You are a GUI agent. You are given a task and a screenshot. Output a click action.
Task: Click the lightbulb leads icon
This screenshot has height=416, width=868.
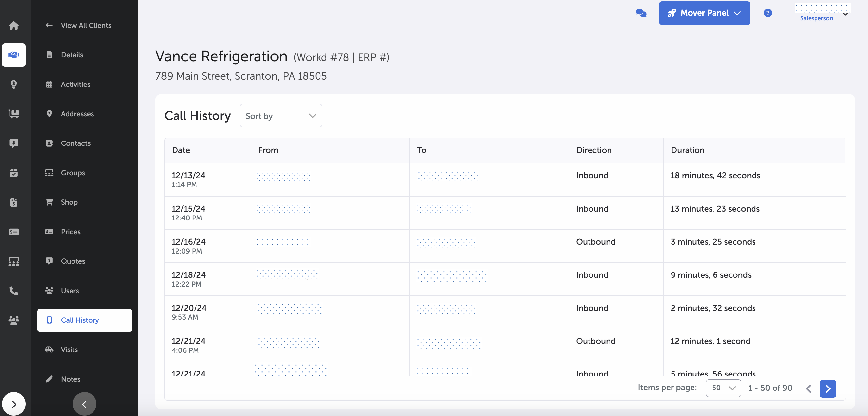tap(13, 84)
